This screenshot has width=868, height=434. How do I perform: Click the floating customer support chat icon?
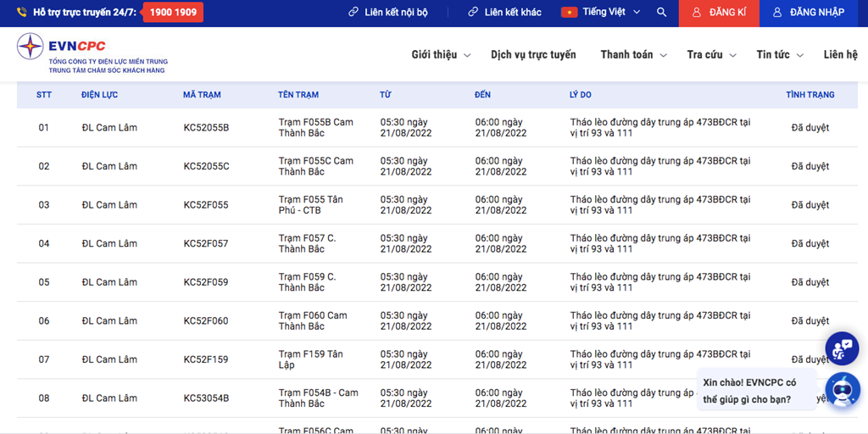point(842,348)
